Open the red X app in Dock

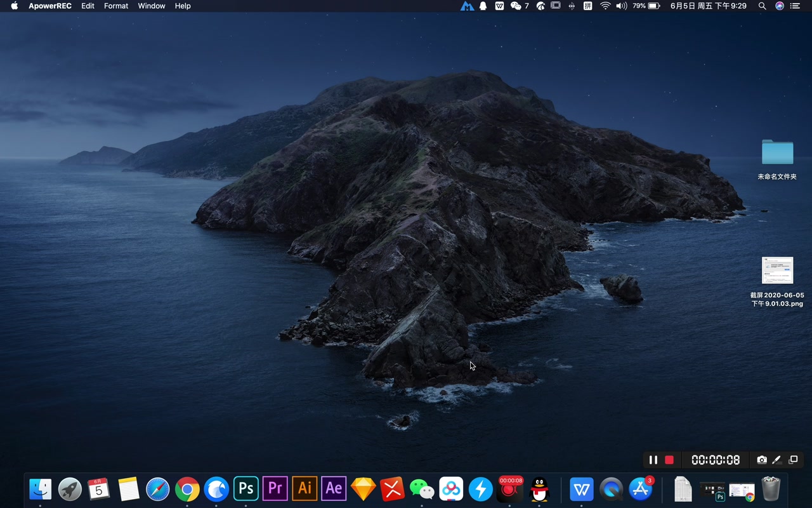(393, 489)
